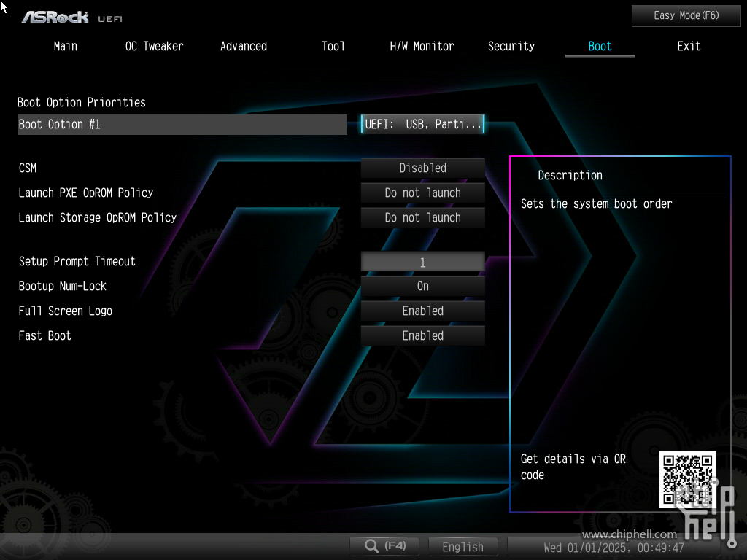Screen dimensions: 747x560
Task: Click the QR code image
Action: 687,479
